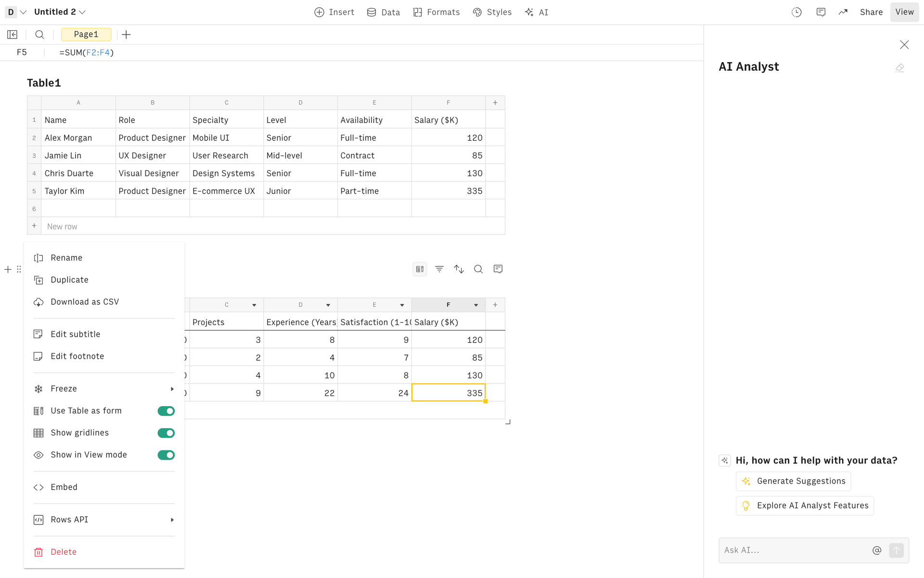Expand the Freeze submenu

[x=104, y=389]
